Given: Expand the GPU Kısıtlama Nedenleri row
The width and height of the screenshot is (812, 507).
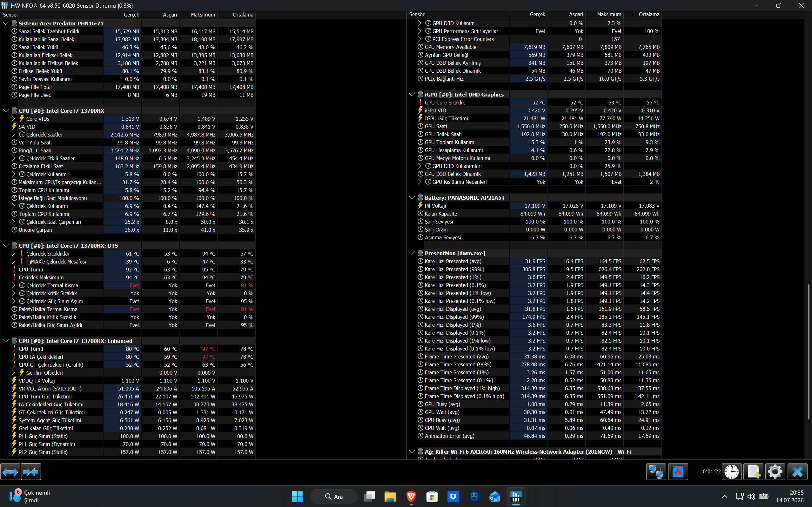Looking at the screenshot, I should click(419, 182).
